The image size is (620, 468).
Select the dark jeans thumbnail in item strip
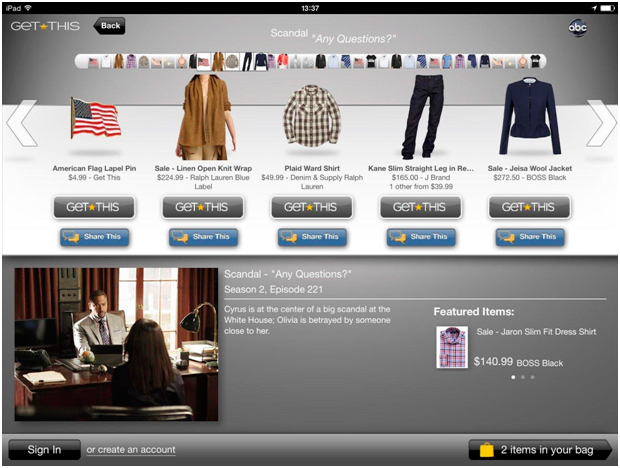coord(247,62)
